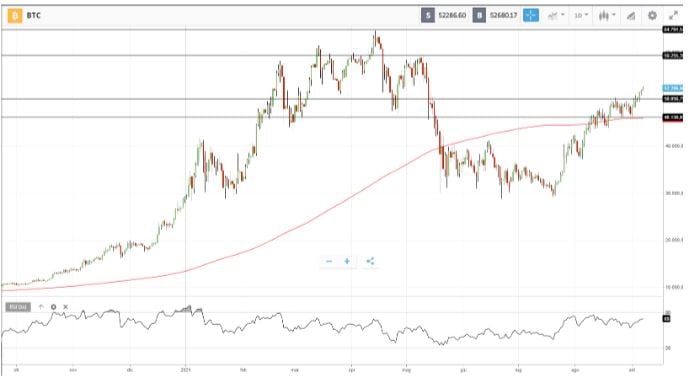Image resolution: width=694 pixels, height=385 pixels.
Task: Click the 64,7xx top price level label
Action: (673, 30)
